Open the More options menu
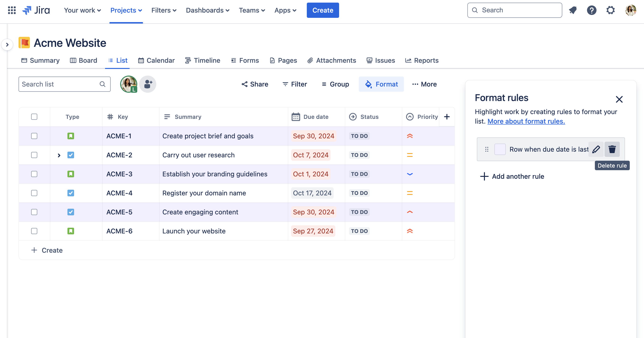The height and width of the screenshot is (338, 644). pos(425,84)
